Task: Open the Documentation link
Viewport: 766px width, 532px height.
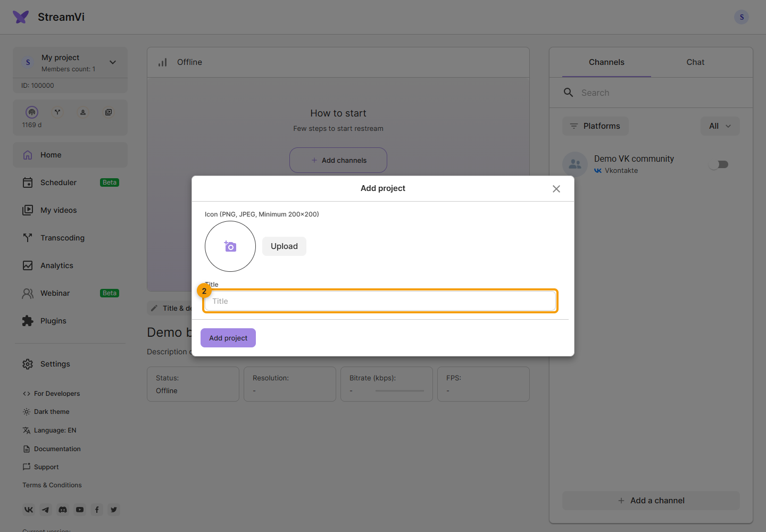Action: click(52, 449)
